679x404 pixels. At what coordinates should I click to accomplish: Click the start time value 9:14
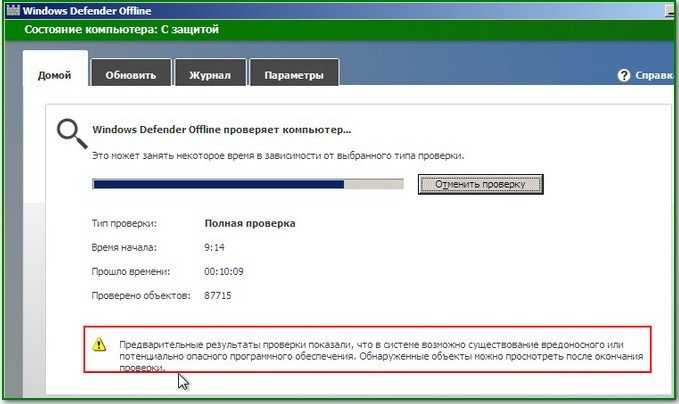point(214,248)
